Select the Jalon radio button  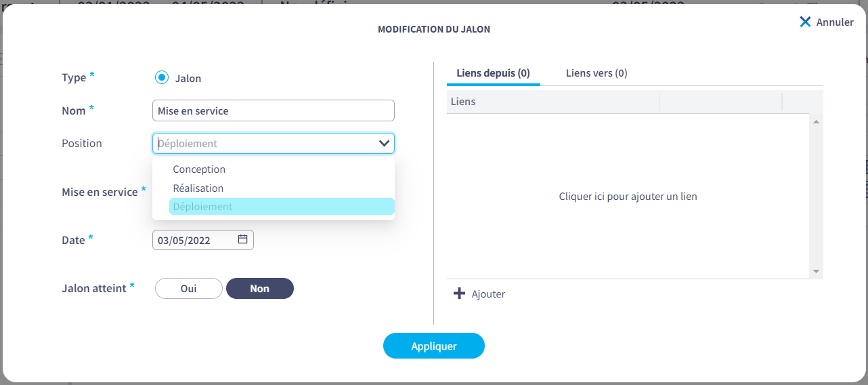pos(161,77)
